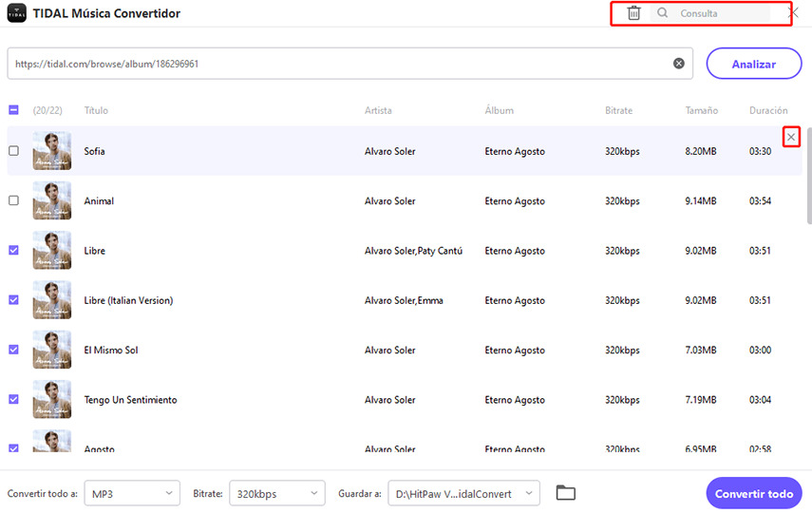Click the trash delete-all icon
This screenshot has width=812, height=513.
[633, 13]
